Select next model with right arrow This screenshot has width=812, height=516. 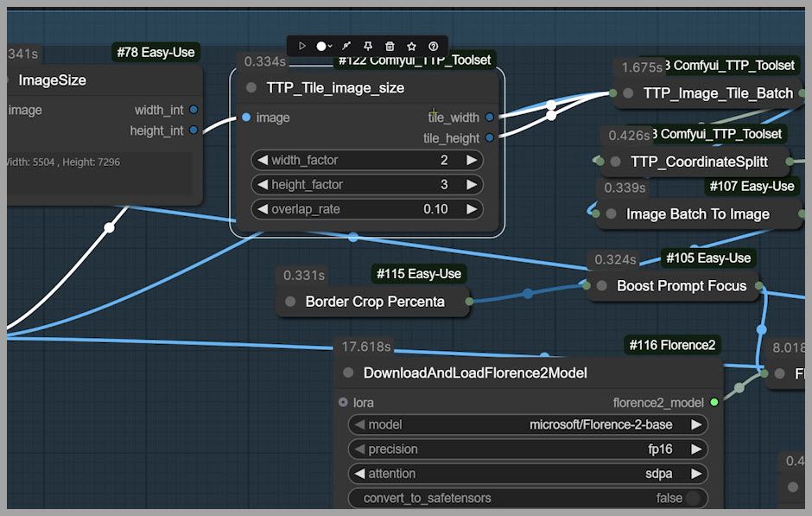696,425
